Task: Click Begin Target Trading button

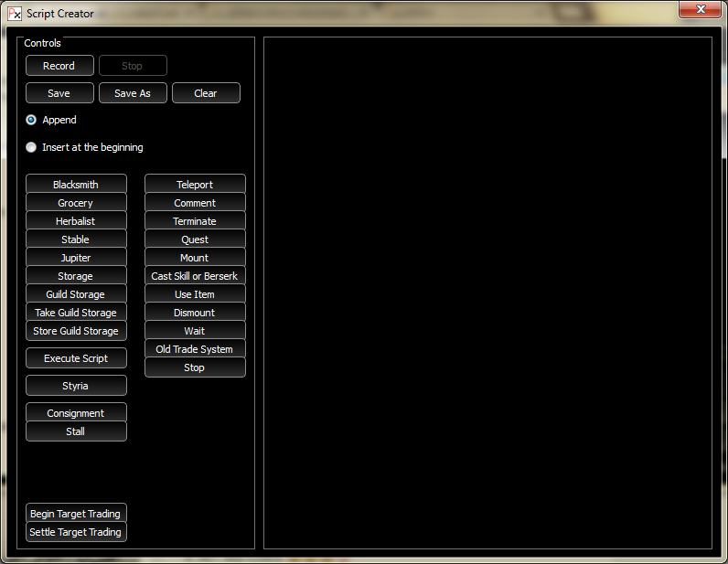Action: click(76, 514)
